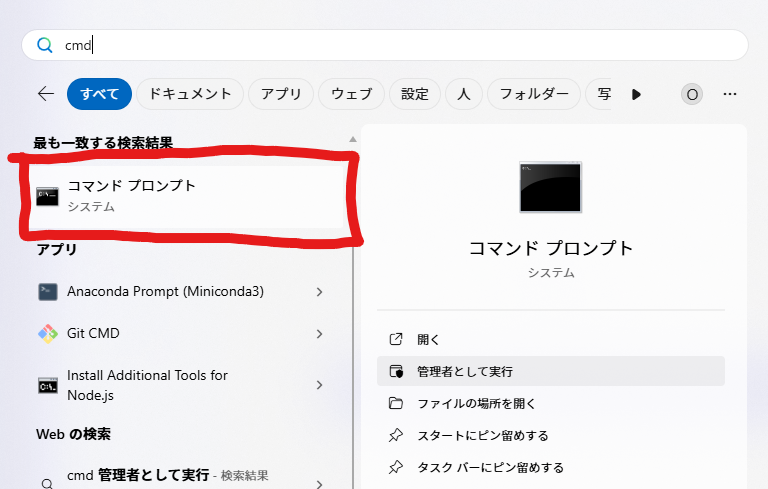Open the three-dot options menu

730,94
